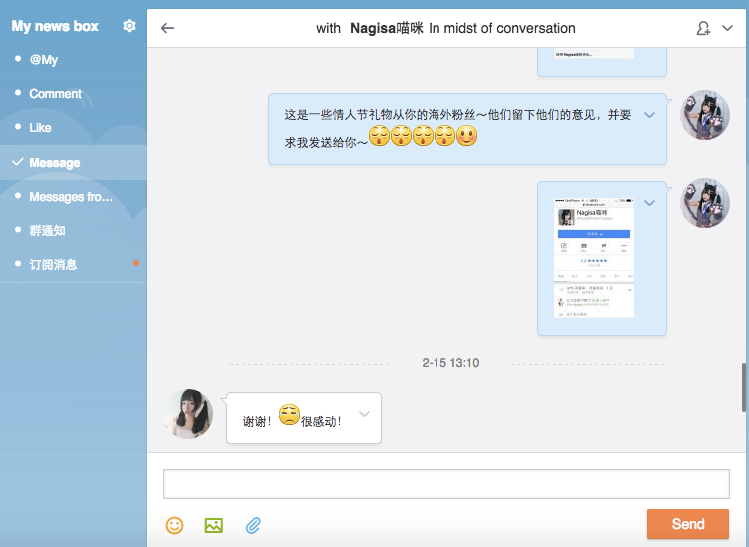Select the Message section
The image size is (749, 547).
73,162
